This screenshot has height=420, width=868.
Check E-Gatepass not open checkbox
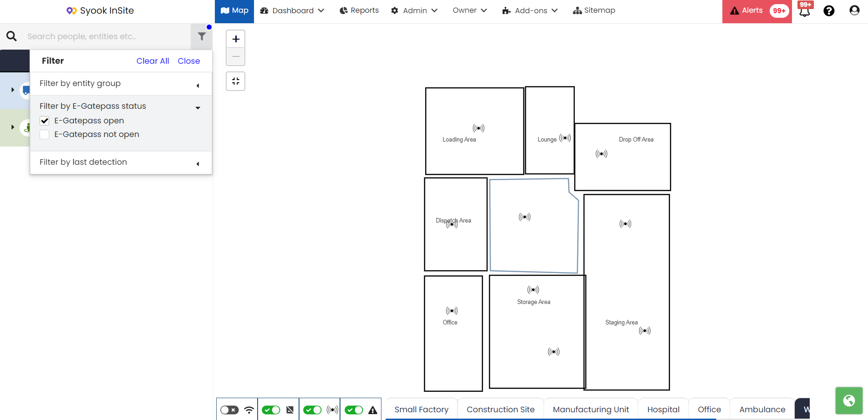[45, 135]
